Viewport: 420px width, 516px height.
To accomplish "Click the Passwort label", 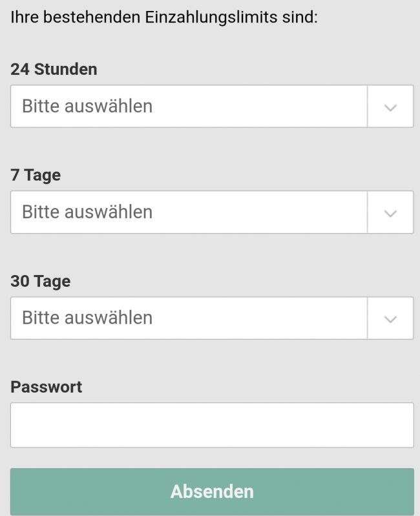I will [47, 387].
